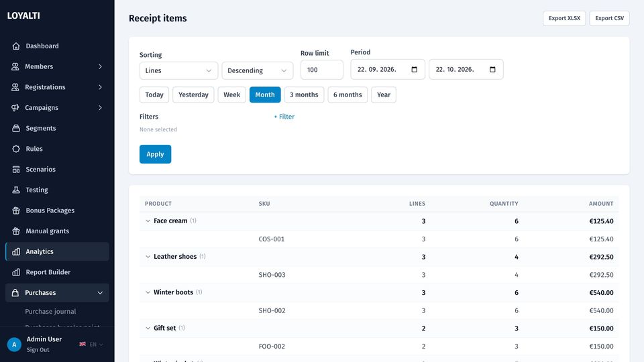The image size is (644, 362).
Task: Click the Purchases bag icon
Action: point(15,293)
